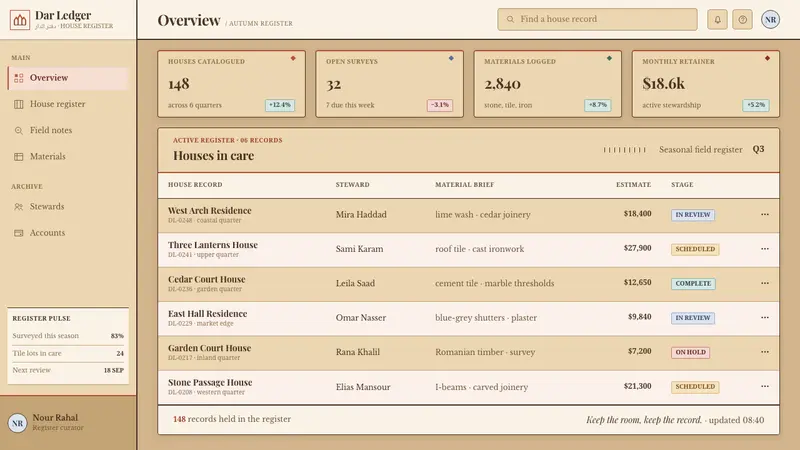Open the Three Lanterns House record

click(213, 245)
